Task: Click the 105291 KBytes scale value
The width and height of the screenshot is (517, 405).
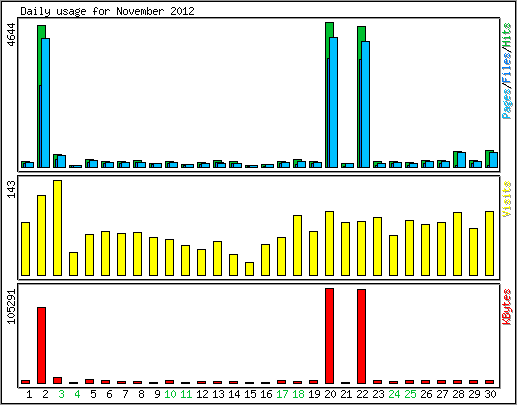Action: point(12,306)
